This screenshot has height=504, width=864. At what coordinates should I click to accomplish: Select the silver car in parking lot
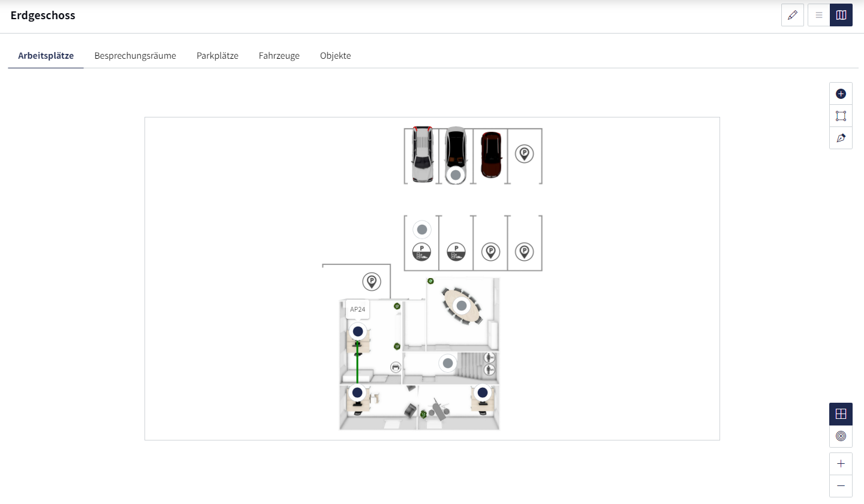point(422,154)
